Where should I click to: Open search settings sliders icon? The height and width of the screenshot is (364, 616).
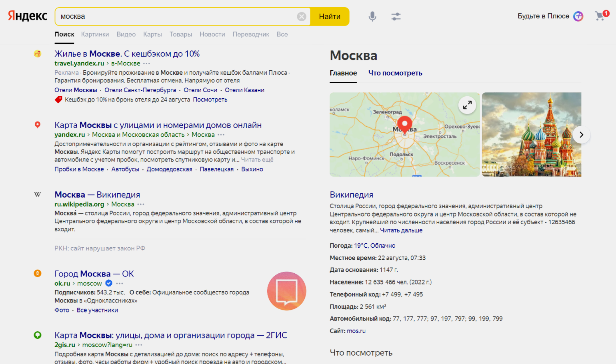click(396, 16)
